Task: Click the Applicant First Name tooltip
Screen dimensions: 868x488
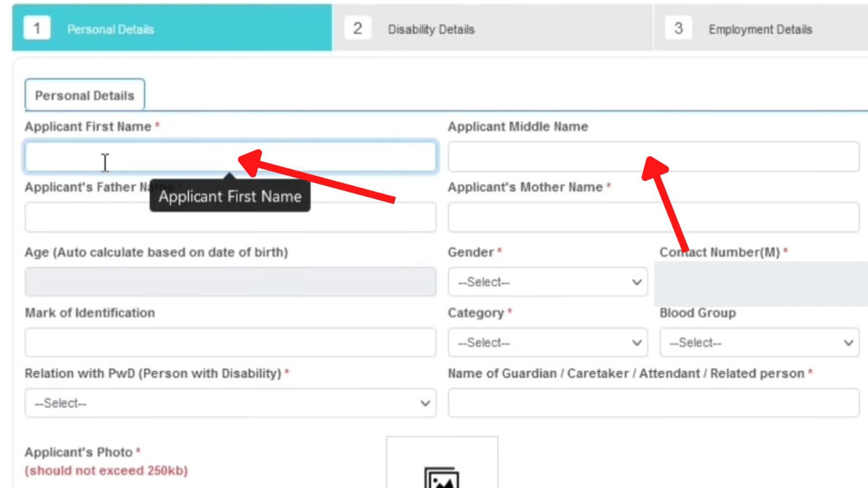Action: click(x=230, y=197)
